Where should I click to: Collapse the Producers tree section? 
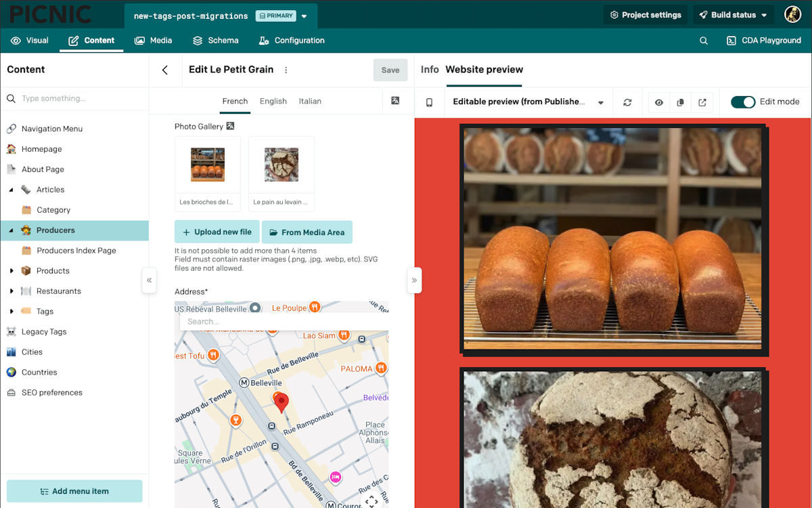[x=12, y=230]
